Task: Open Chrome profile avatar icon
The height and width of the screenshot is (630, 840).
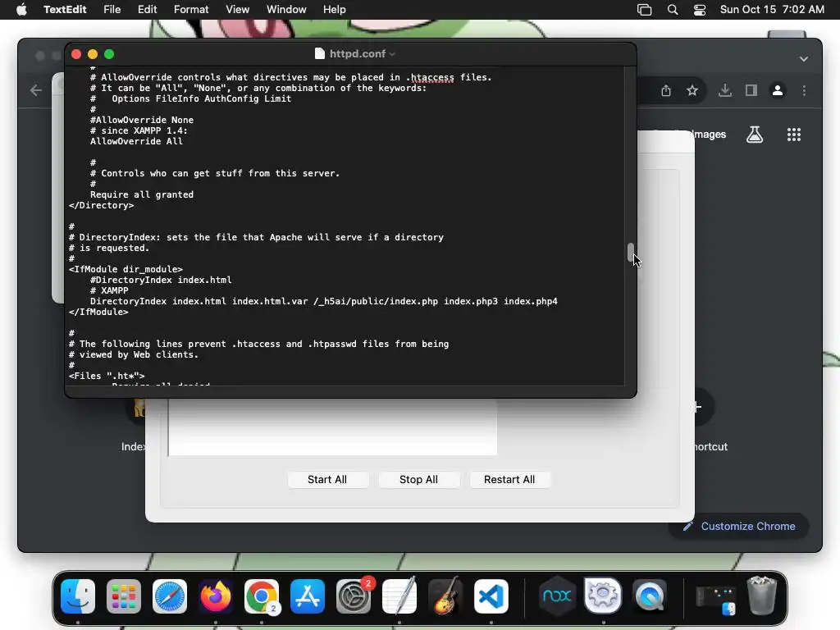Action: (778, 90)
